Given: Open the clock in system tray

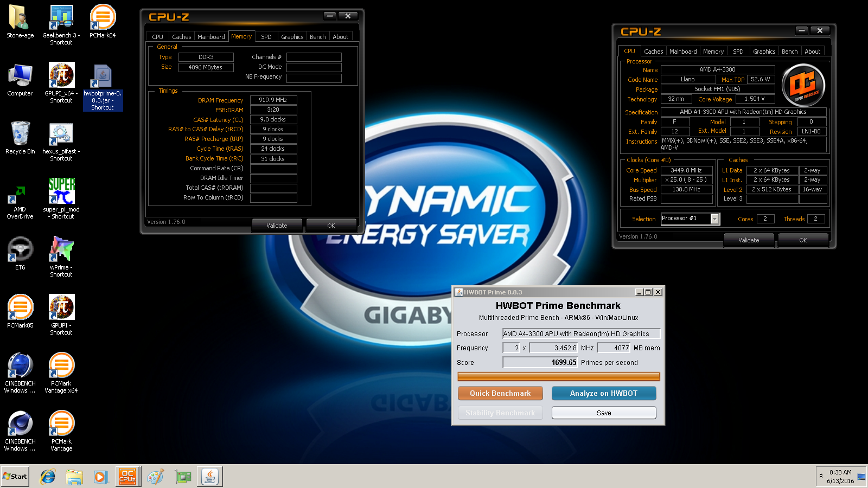Looking at the screenshot, I should [x=840, y=477].
